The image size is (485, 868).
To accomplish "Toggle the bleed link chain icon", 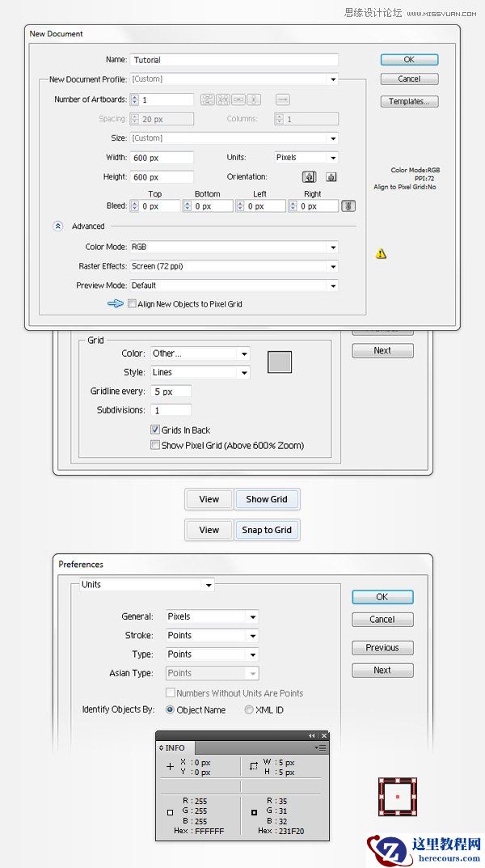I will (x=348, y=206).
